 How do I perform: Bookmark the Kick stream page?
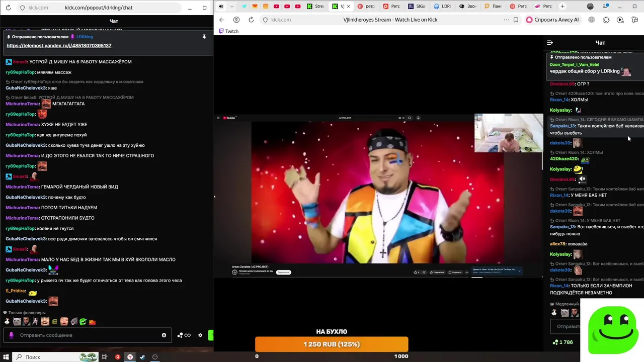pyautogui.click(x=516, y=20)
